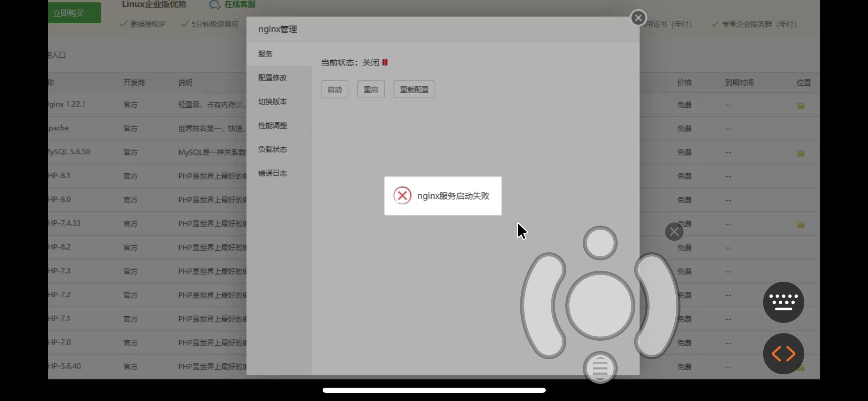Open folder icon for nginx 1.22.1 row

point(801,106)
